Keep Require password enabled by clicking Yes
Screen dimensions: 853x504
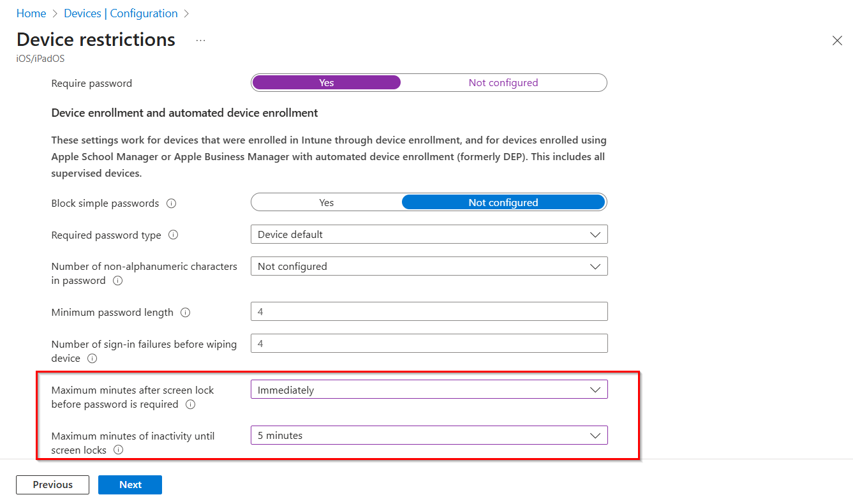[x=326, y=82]
